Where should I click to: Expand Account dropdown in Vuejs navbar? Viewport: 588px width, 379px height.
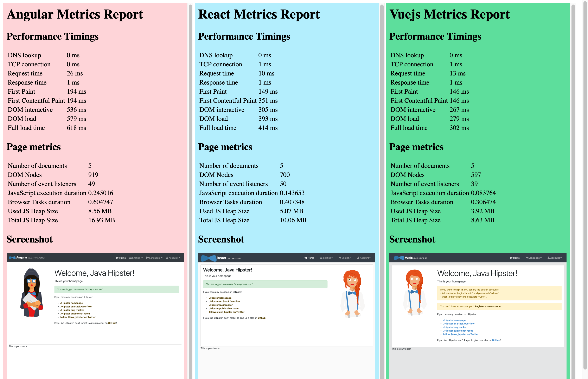(x=555, y=258)
